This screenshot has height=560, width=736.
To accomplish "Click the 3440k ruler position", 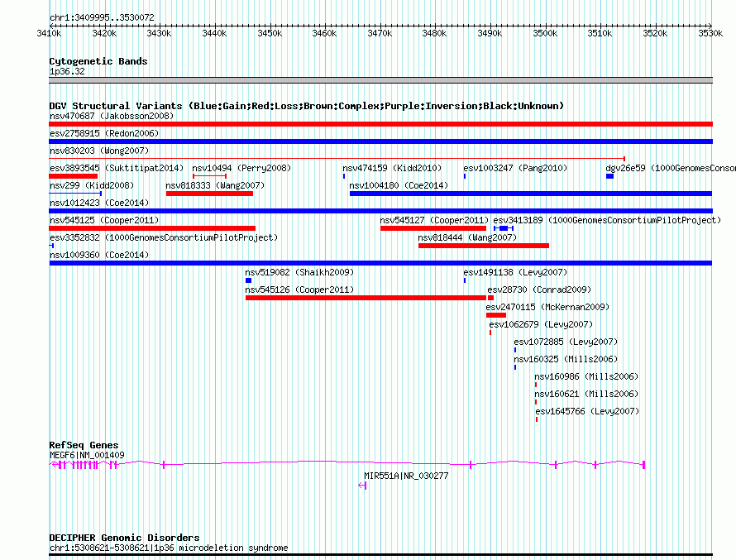I will click(214, 33).
